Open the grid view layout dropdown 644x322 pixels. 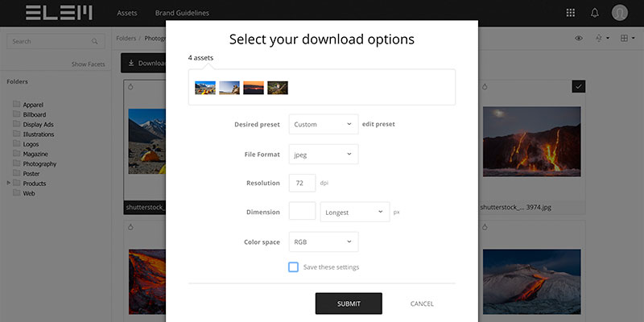(628, 38)
